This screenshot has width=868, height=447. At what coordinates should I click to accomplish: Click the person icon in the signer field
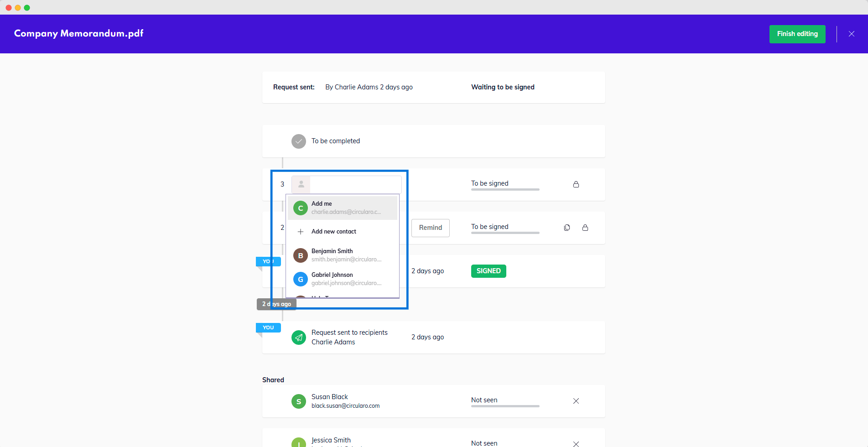point(301,184)
